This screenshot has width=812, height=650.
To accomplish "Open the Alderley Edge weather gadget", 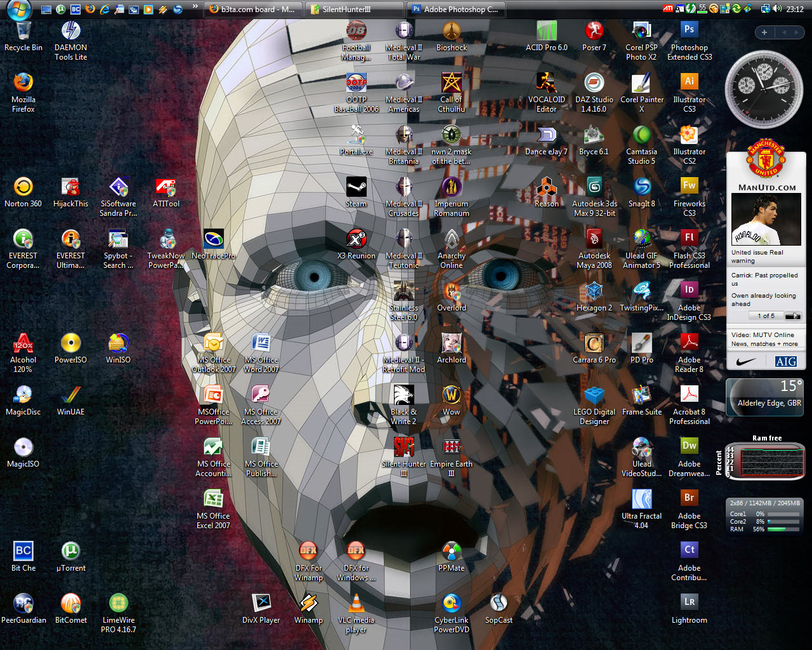I will [765, 397].
